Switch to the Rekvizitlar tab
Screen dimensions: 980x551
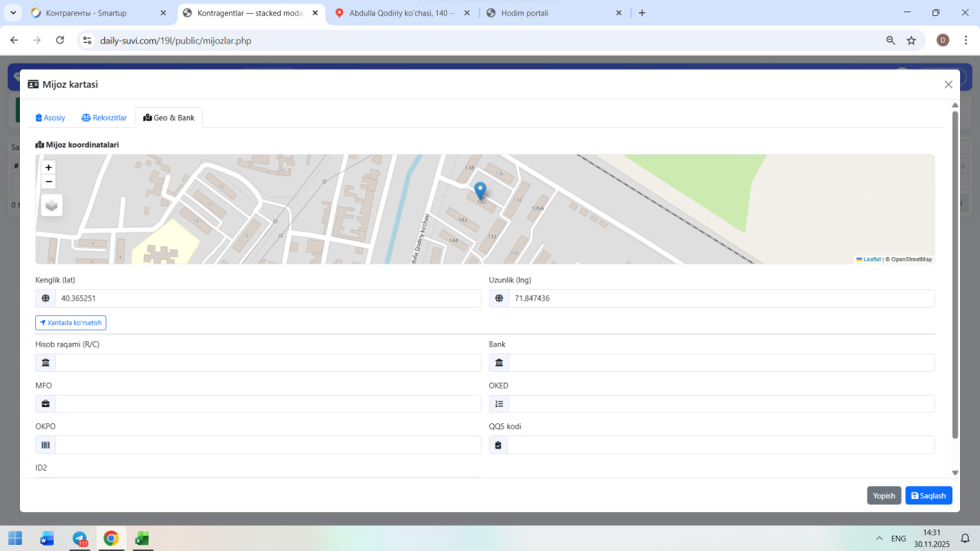click(x=104, y=118)
